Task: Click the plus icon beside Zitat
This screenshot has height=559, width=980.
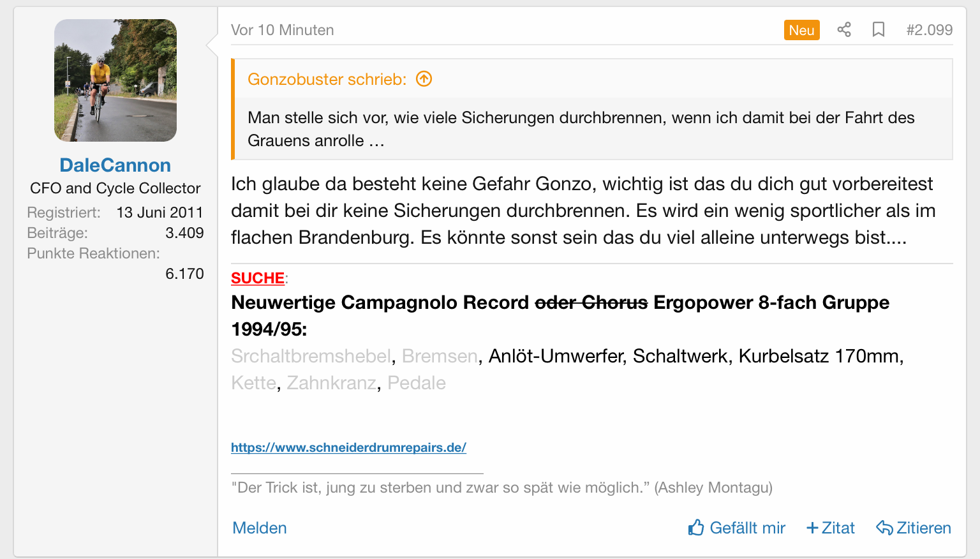Action: [812, 528]
